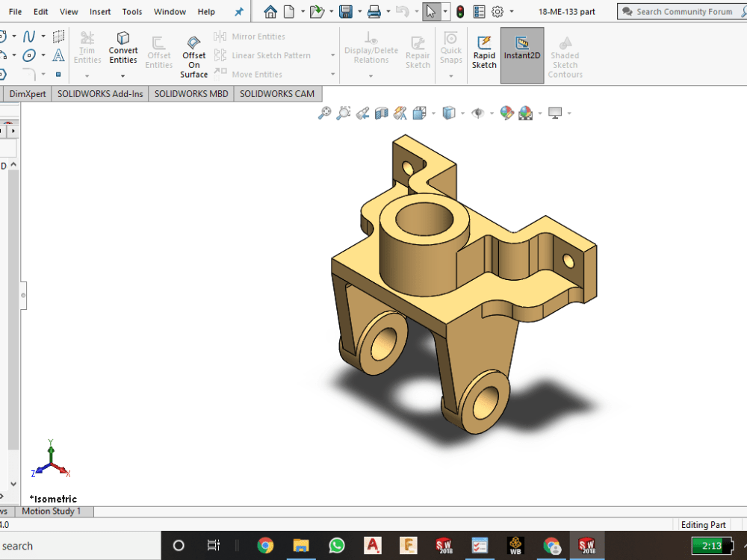Select the Text sketch tool
Image resolution: width=747 pixels, height=560 pixels.
click(58, 55)
